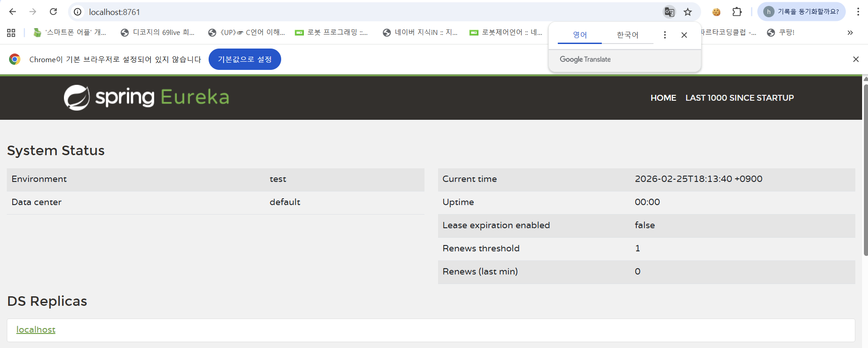Open Translate popup options menu
This screenshot has width=868, height=348.
(x=665, y=35)
